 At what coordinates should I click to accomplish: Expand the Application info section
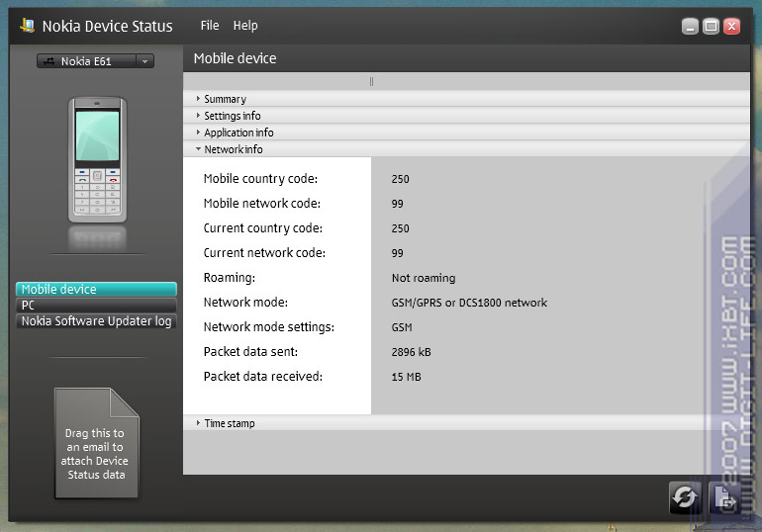tap(466, 133)
